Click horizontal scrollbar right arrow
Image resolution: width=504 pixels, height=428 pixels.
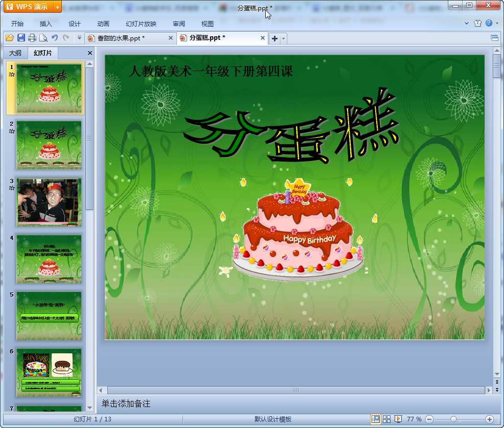489,390
